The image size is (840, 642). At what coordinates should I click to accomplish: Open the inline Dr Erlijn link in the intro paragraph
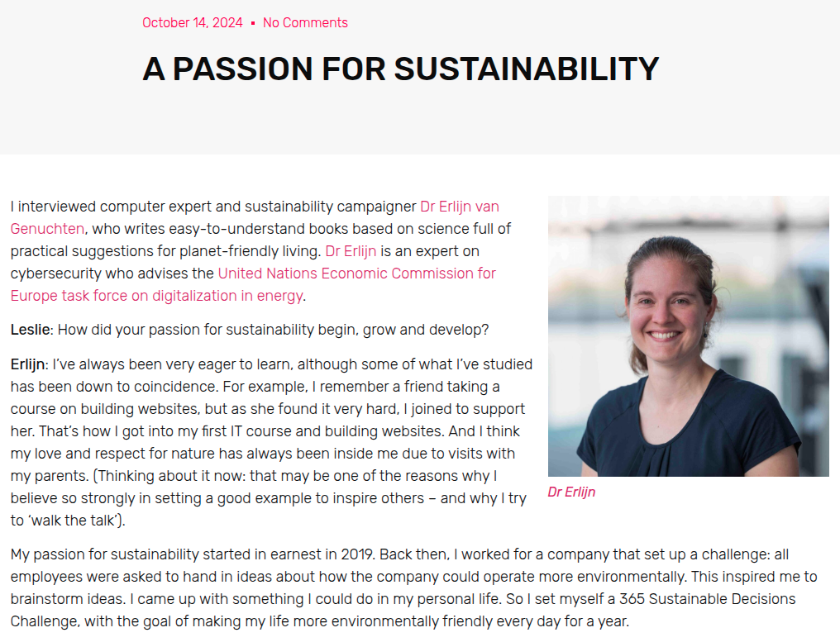351,251
